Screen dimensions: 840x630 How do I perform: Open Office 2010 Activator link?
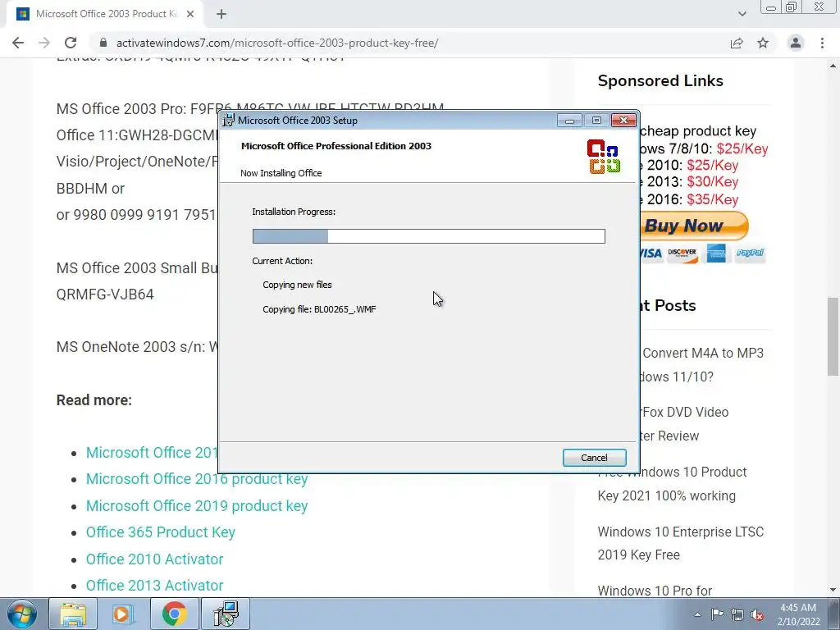(x=155, y=559)
